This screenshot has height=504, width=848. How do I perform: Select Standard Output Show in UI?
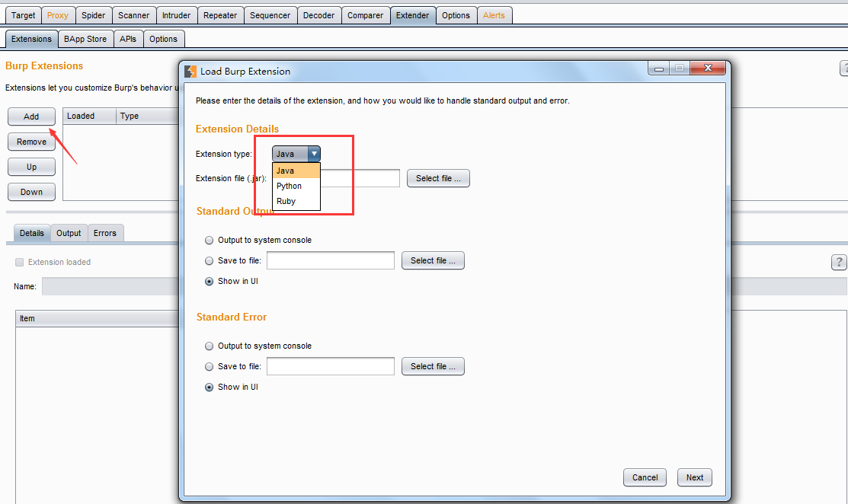[x=209, y=282]
